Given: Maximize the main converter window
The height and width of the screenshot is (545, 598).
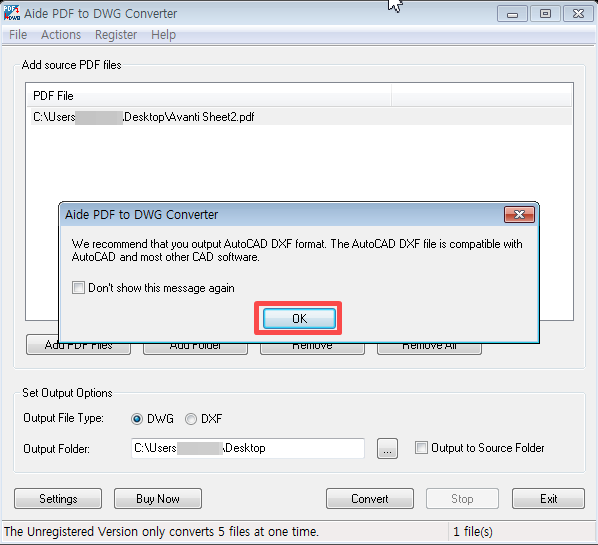Looking at the screenshot, I should pos(545,14).
